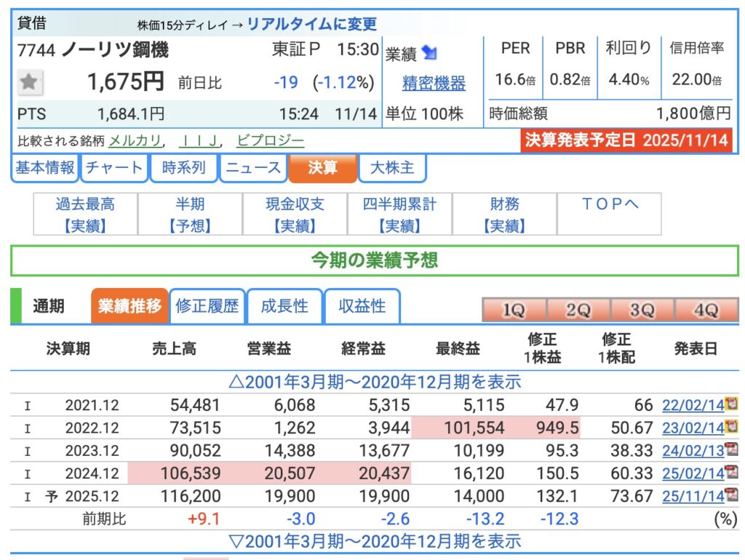
Task: Switch to the 修正履歴 tab
Action: [207, 306]
